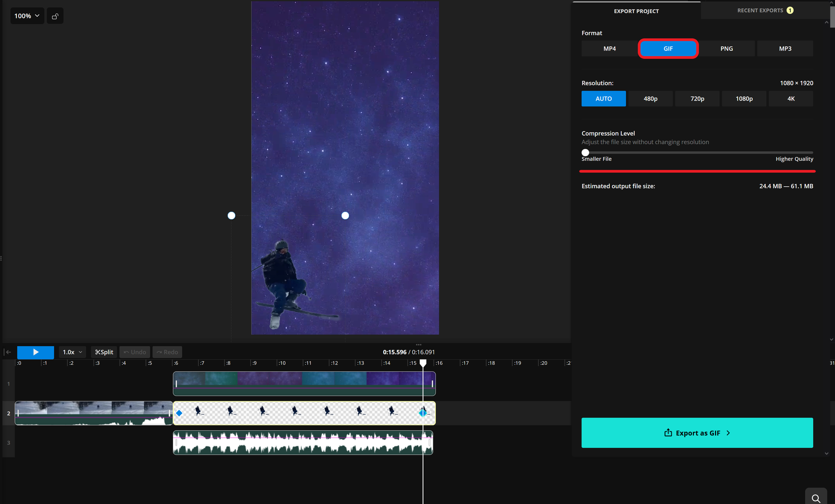The width and height of the screenshot is (835, 504).
Task: Choose 720p resolution option
Action: pos(697,99)
